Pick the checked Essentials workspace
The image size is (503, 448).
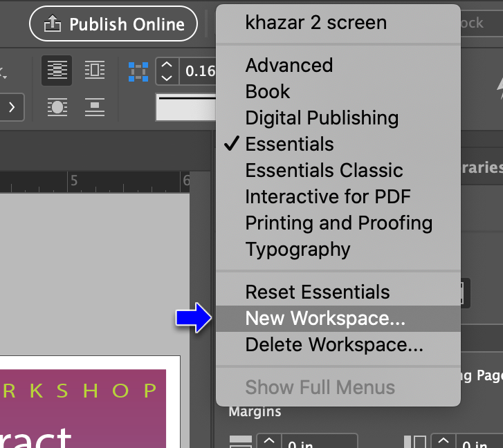pos(338,144)
